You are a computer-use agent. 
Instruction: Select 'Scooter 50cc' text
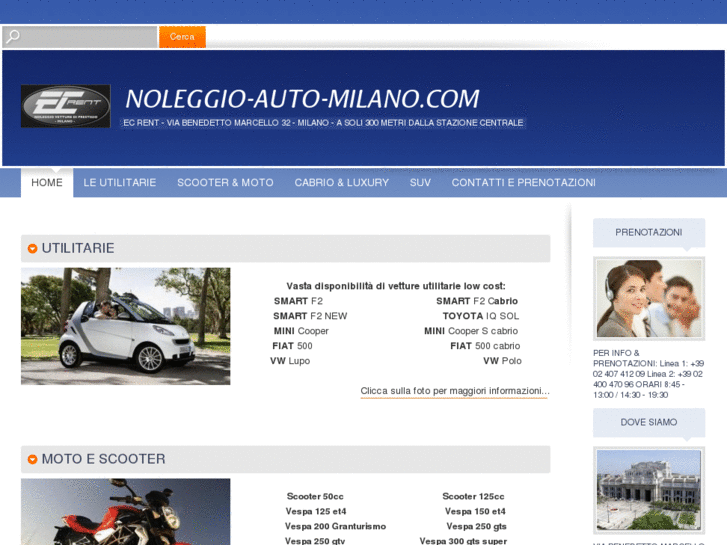[315, 496]
